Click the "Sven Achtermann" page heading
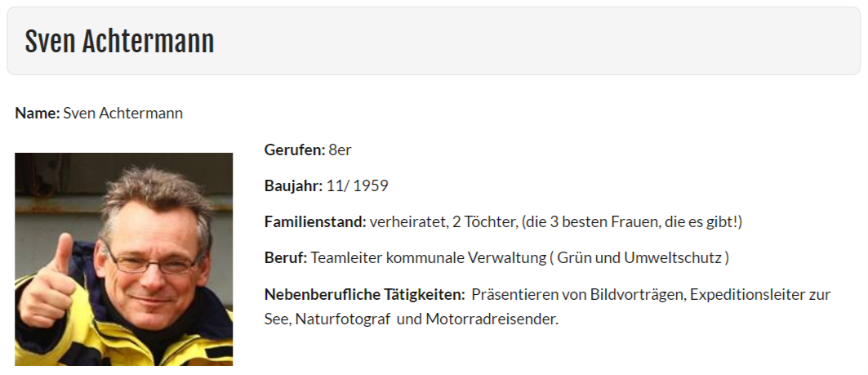Image resolution: width=868 pixels, height=375 pixels. (119, 42)
